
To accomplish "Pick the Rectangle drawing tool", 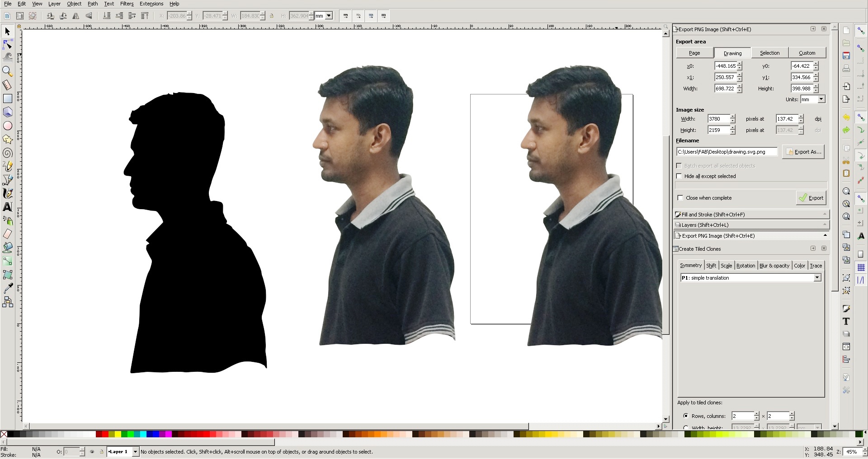I will click(x=7, y=98).
